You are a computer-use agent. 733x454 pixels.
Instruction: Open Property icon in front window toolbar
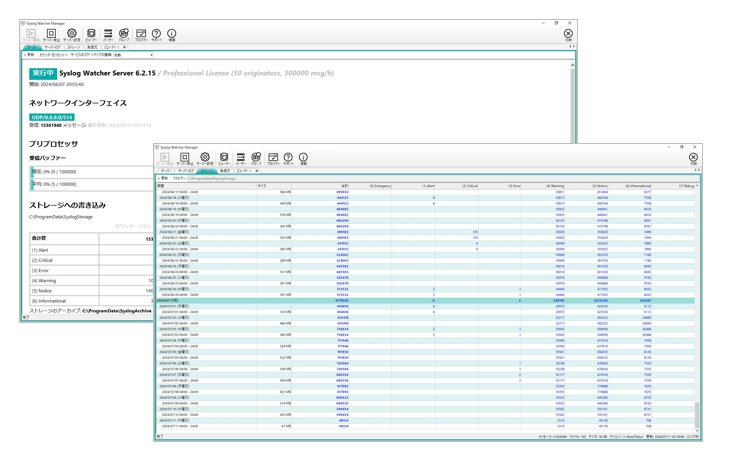[273, 158]
